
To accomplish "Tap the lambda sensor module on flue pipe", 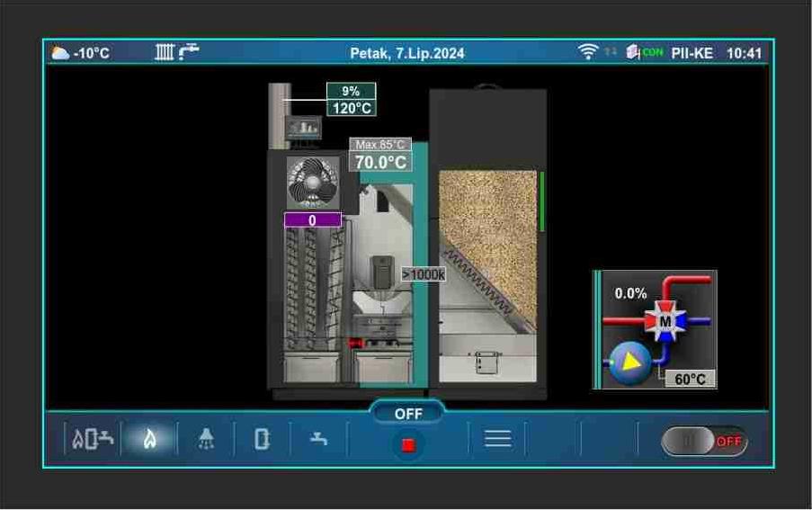I will pos(303,128).
